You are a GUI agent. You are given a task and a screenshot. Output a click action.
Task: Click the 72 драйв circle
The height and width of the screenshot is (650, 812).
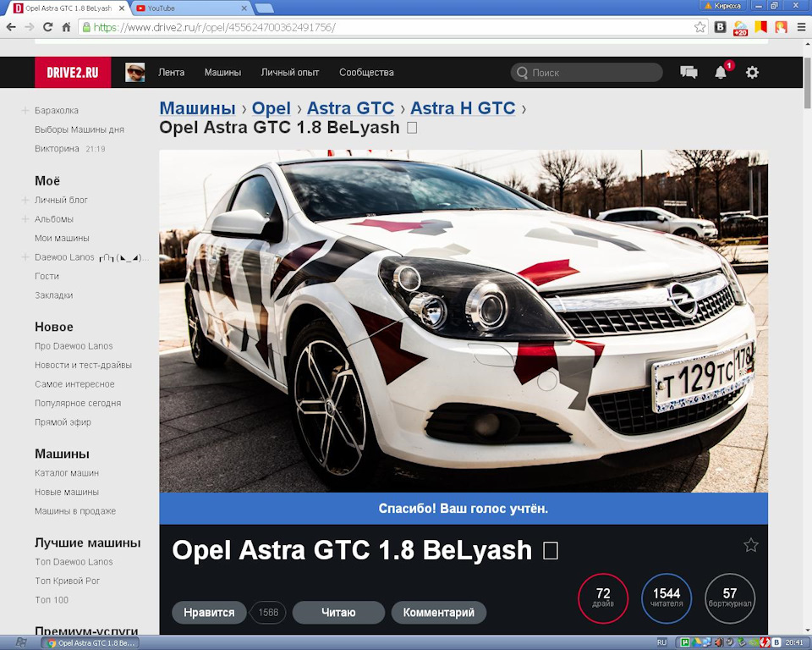pos(603,598)
